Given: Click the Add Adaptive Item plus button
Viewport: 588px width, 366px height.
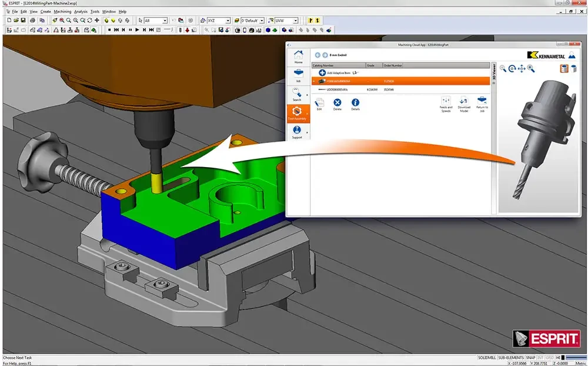Looking at the screenshot, I should click(322, 73).
